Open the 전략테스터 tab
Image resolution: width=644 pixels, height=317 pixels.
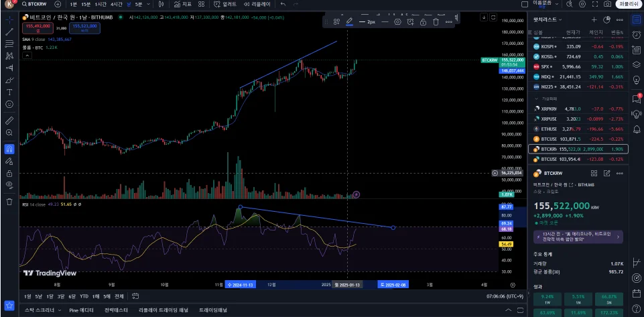click(x=116, y=310)
